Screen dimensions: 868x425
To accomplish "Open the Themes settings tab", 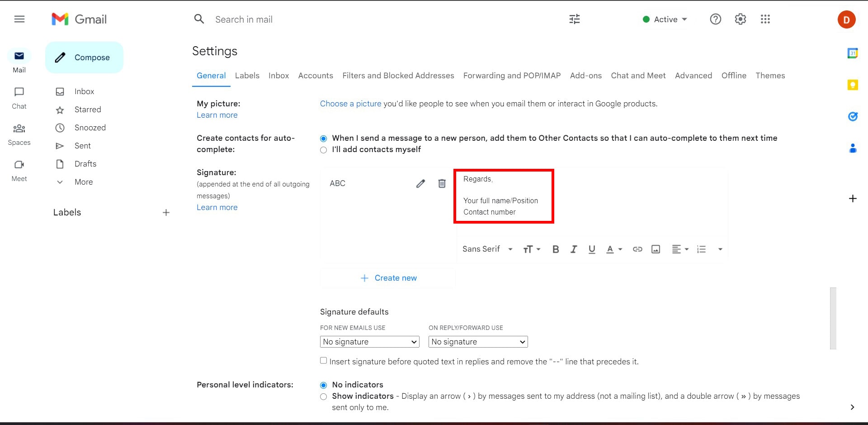I will pos(770,76).
